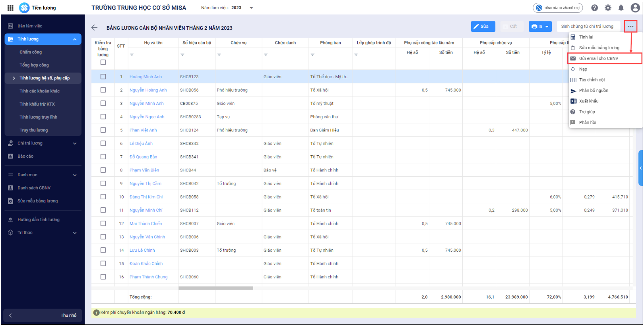Viewport: 644px width, 326px height.
Task: Tick checkbox for Hoàng Minh Anh
Action: click(x=103, y=77)
